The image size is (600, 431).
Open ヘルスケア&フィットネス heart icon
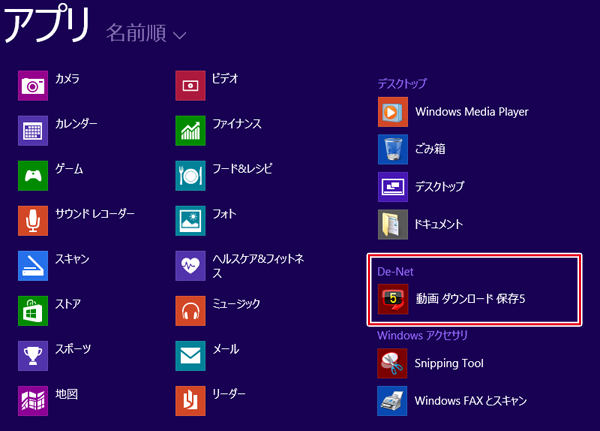click(x=190, y=266)
